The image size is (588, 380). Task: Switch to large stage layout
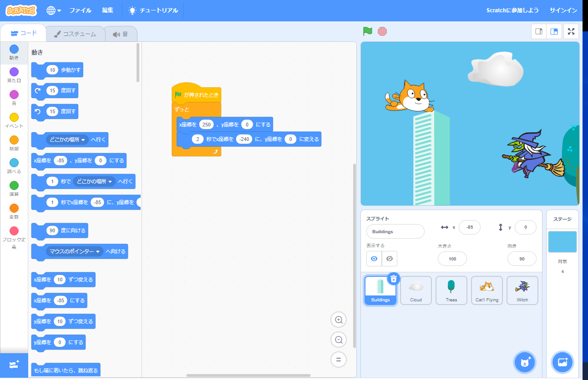[x=554, y=31]
